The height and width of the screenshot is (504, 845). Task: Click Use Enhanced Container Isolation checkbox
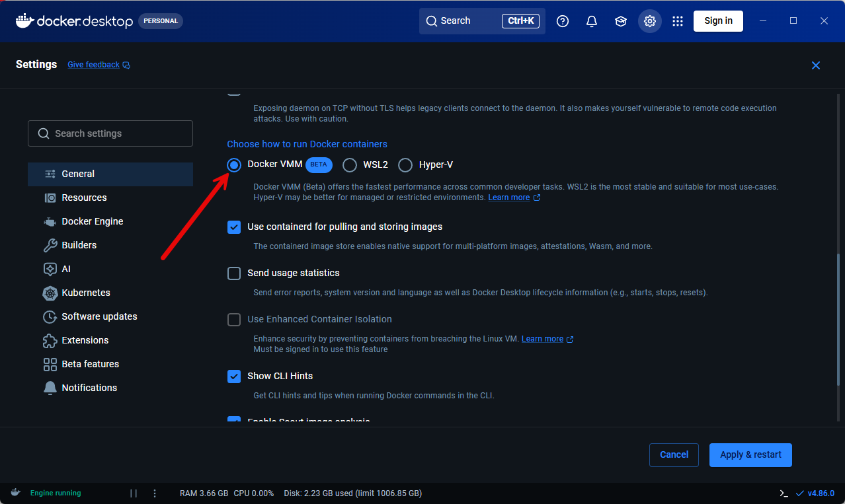tap(234, 320)
